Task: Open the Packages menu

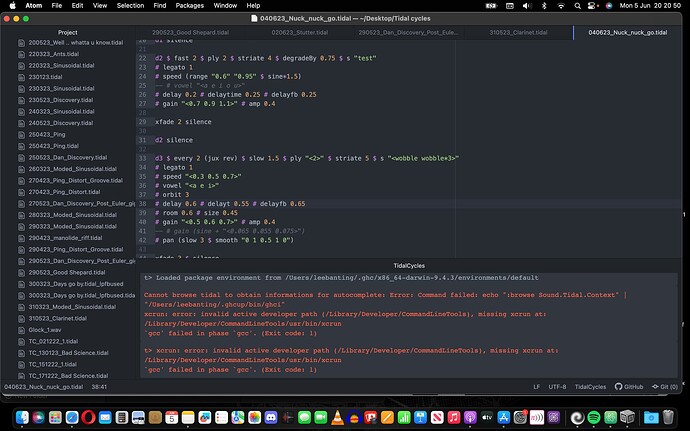Action: coord(190,5)
